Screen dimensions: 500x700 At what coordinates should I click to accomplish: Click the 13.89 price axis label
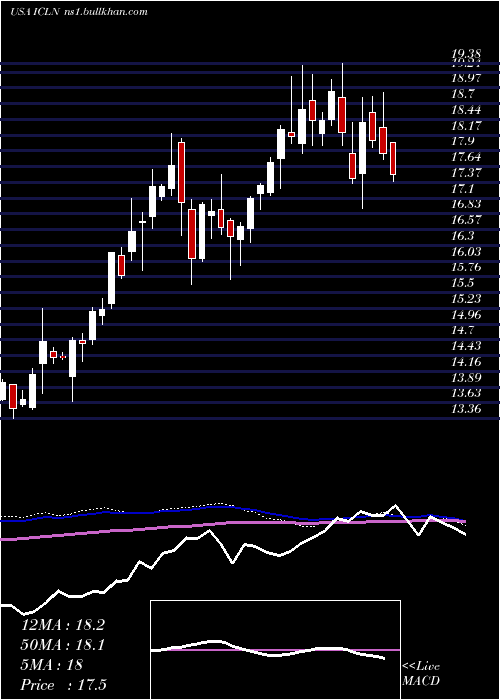pyautogui.click(x=467, y=378)
